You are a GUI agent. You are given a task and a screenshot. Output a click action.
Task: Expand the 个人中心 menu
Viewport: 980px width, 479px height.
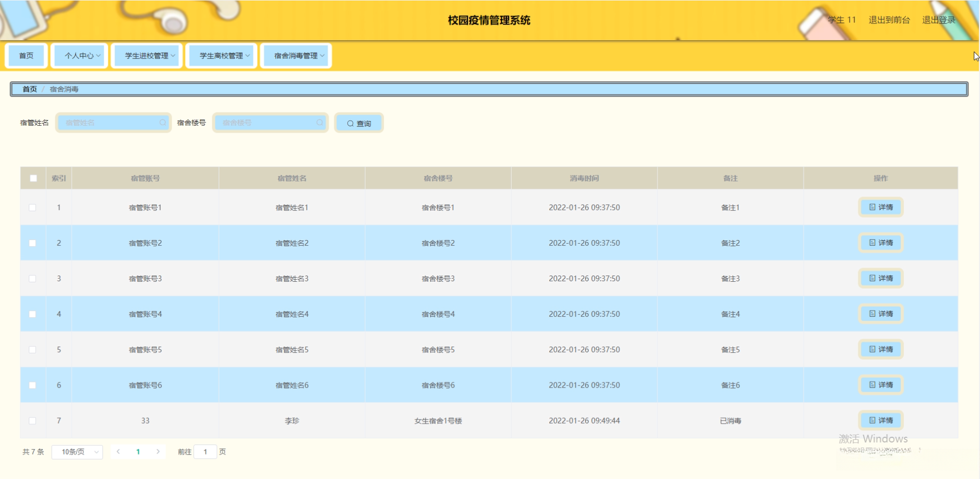click(79, 56)
